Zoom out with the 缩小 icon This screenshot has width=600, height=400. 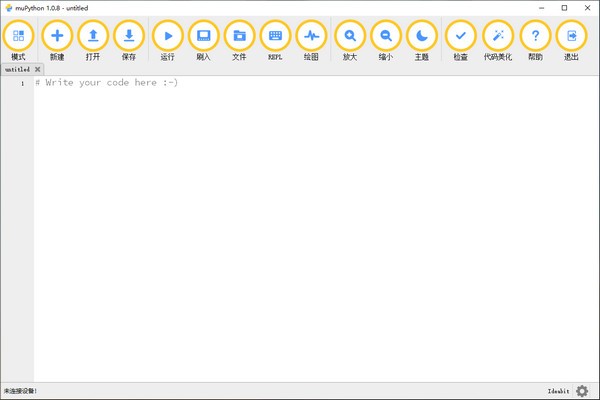point(386,36)
